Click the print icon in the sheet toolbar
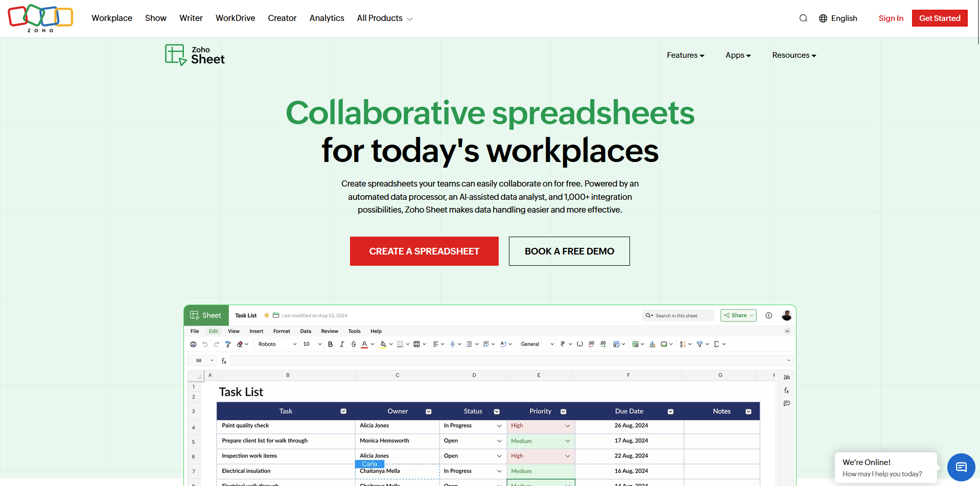 tap(193, 344)
